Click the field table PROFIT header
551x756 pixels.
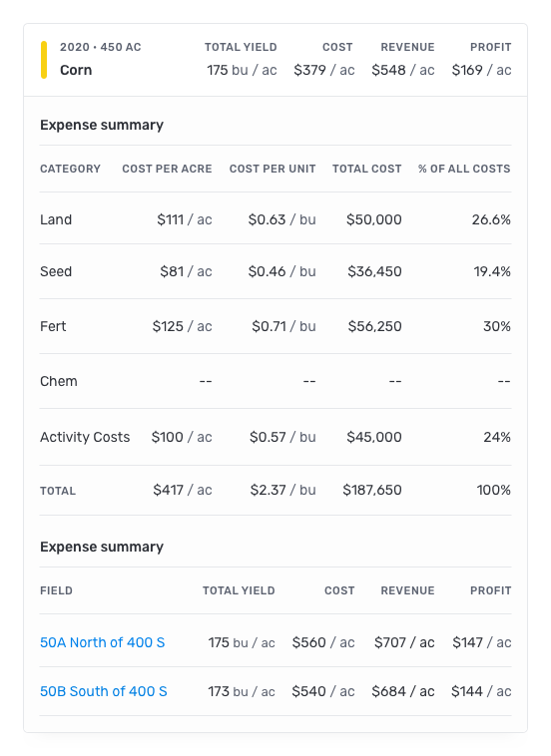[x=491, y=590]
